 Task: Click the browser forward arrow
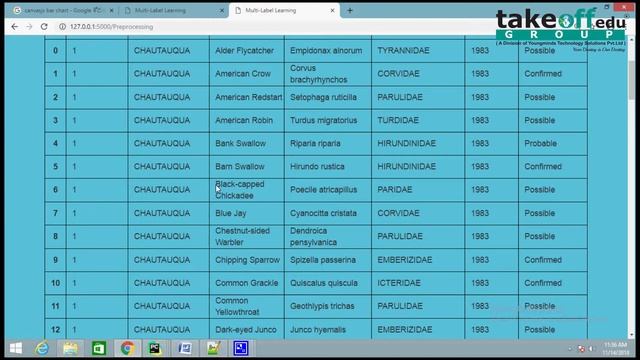pos(29,27)
